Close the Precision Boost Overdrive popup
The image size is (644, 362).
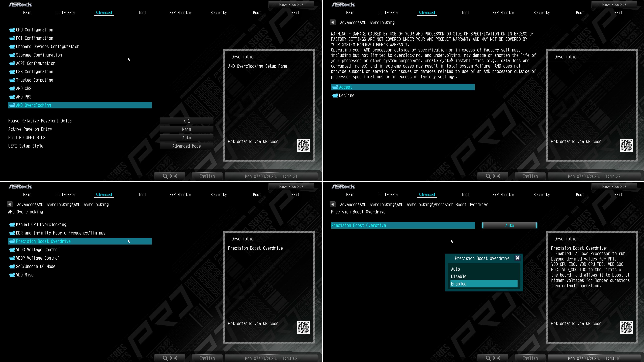518,258
